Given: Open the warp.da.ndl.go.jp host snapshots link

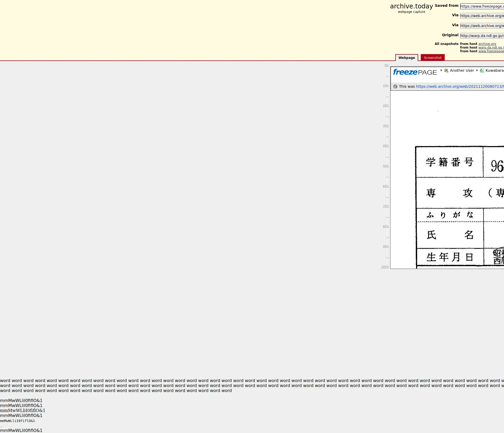Looking at the screenshot, I should click(x=491, y=48).
